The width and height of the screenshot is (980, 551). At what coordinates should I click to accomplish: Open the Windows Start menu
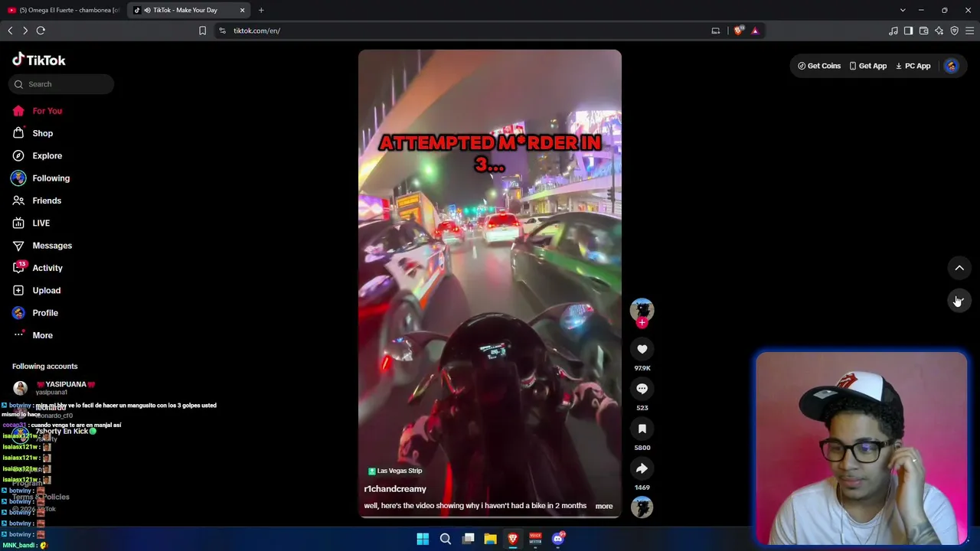pos(423,539)
